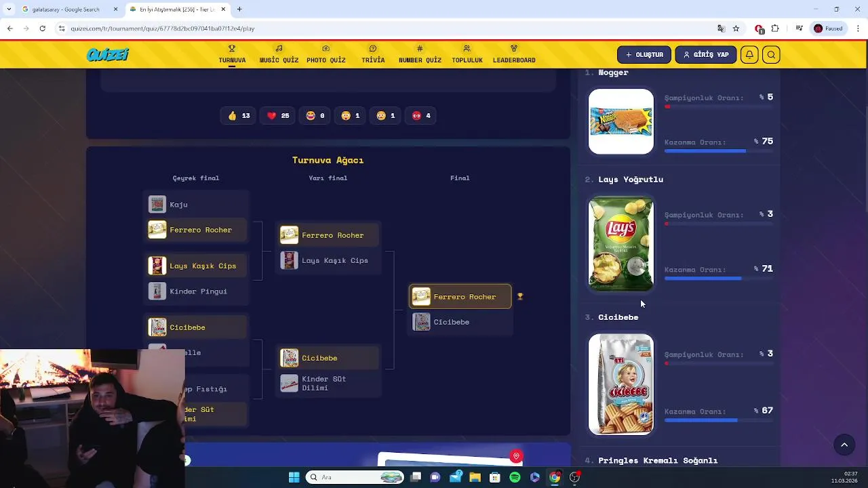This screenshot has width=868, height=488.
Task: Click Cicibebe in the Final column
Action: click(x=460, y=322)
